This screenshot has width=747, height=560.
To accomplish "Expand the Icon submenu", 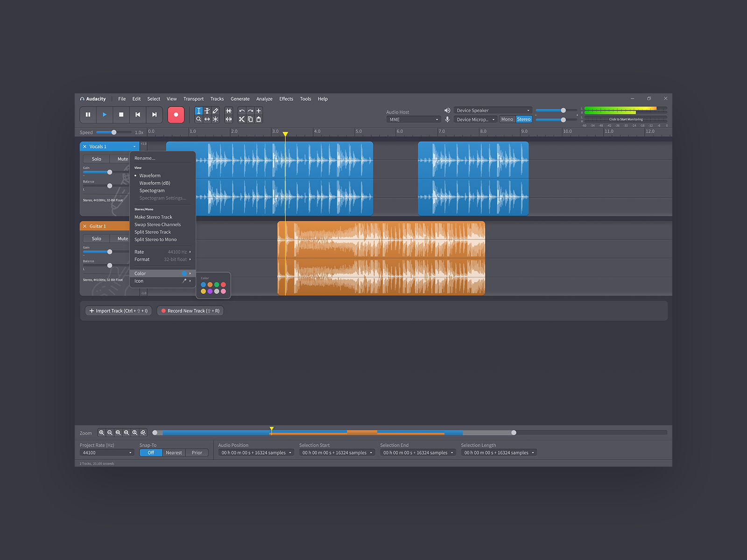I will 162,281.
